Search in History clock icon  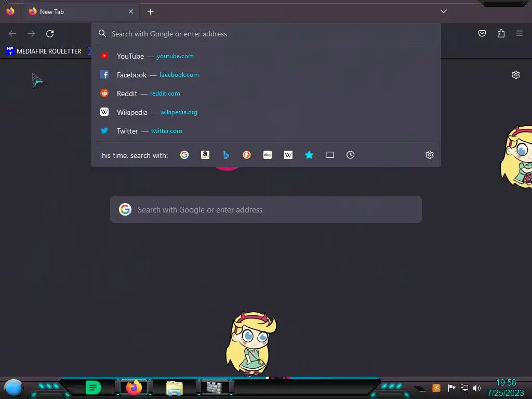[x=351, y=155]
